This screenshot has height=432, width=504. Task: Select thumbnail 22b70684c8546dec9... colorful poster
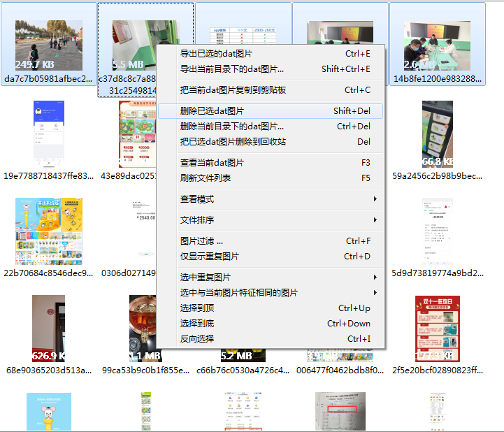tap(49, 231)
